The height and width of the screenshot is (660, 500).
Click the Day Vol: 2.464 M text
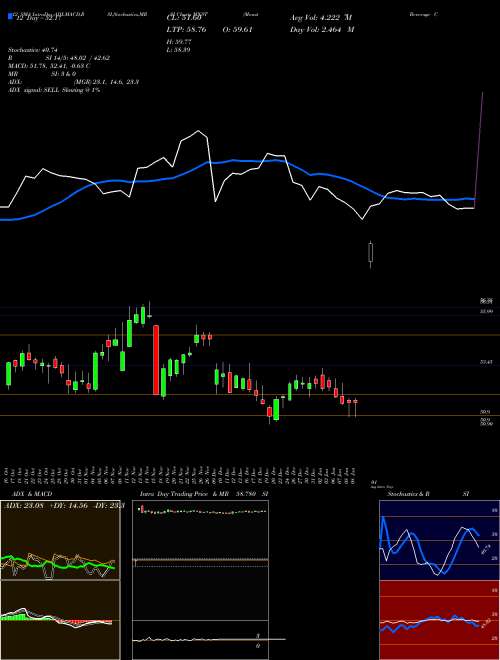322,29
